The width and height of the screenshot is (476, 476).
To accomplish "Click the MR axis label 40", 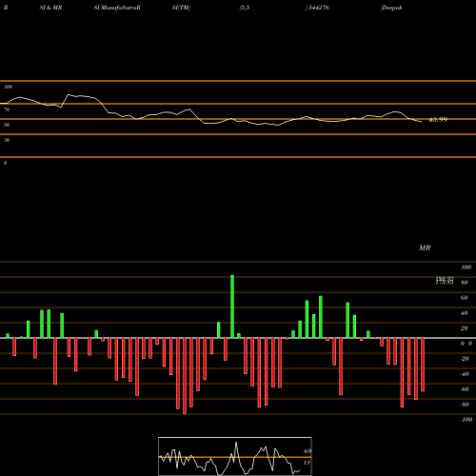I will click(x=465, y=313).
